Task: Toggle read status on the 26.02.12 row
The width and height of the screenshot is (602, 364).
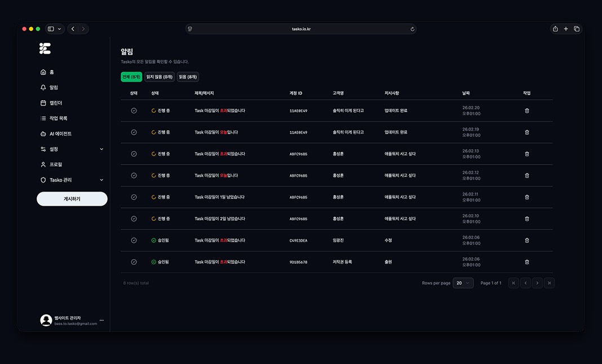Action: click(x=134, y=175)
